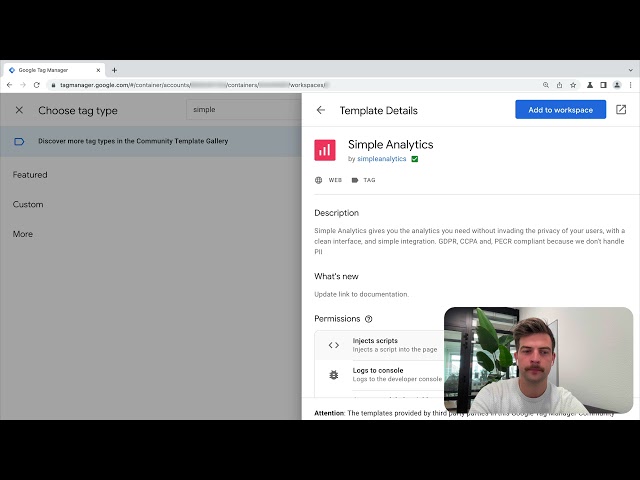
Task: Close the Google Tag Manager tab
Action: tap(98, 70)
